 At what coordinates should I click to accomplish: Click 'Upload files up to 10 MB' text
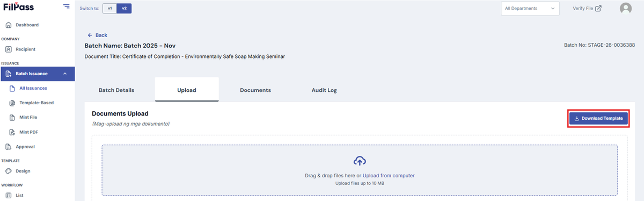click(x=360, y=183)
